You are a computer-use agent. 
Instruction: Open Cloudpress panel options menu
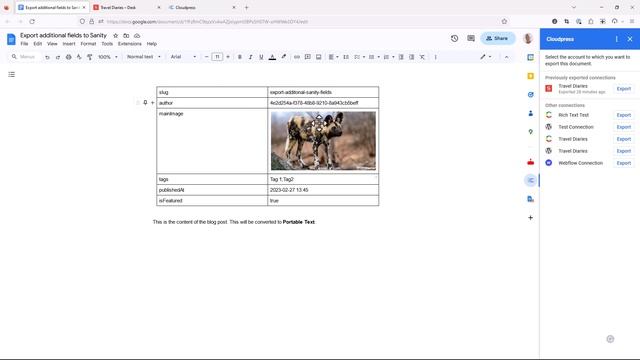(617, 39)
